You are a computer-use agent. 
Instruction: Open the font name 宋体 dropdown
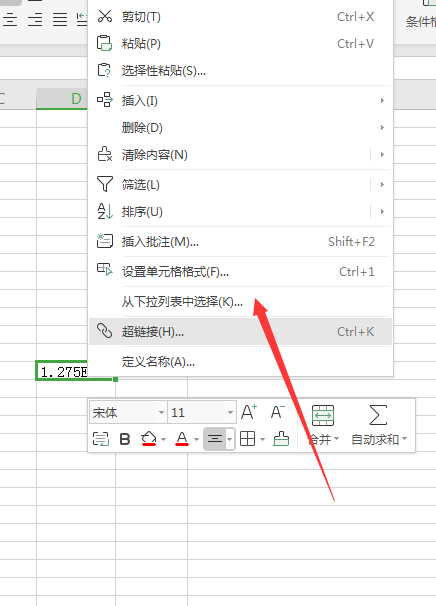point(161,412)
